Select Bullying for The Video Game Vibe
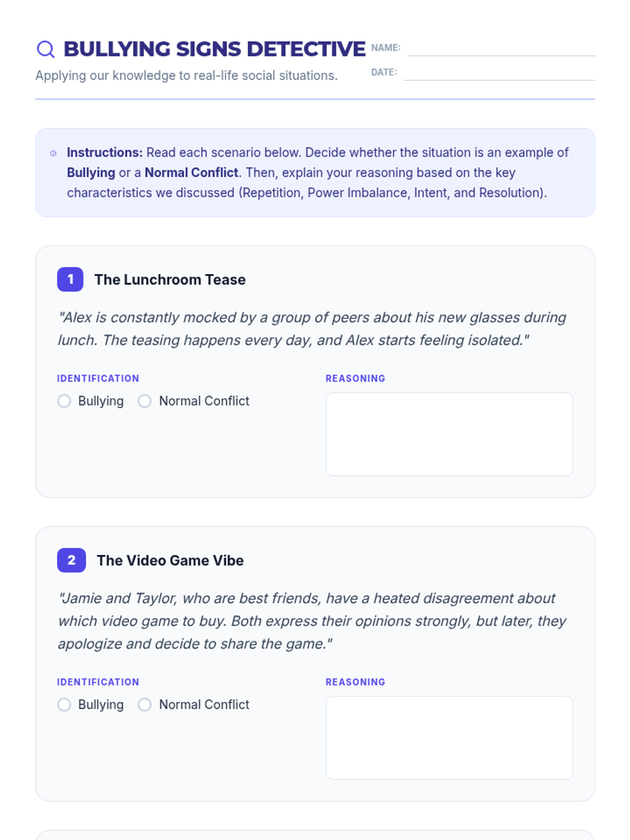 pos(64,705)
